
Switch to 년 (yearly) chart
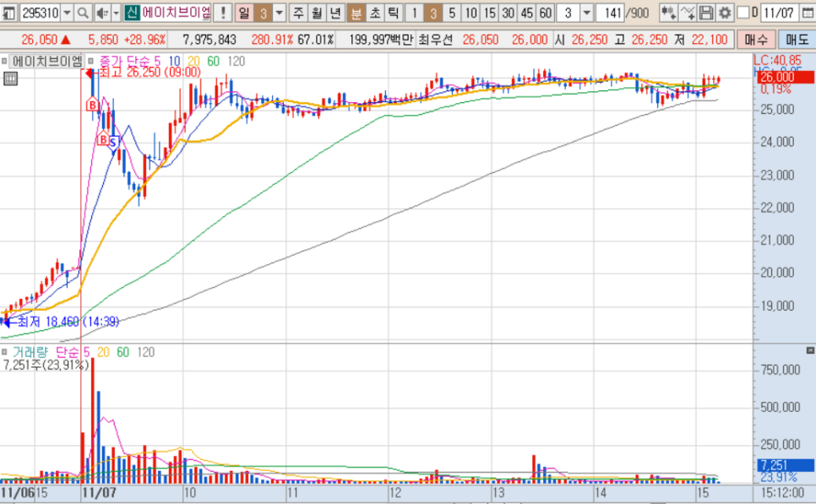(335, 13)
